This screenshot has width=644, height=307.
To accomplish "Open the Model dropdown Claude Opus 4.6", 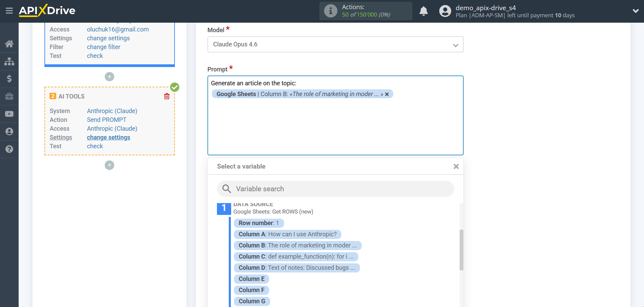I will (x=335, y=44).
